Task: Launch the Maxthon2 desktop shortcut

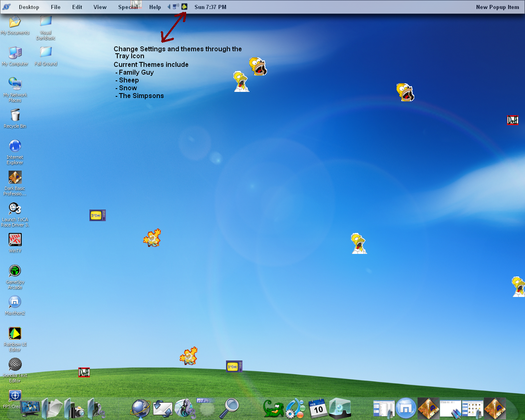Action: (x=15, y=306)
